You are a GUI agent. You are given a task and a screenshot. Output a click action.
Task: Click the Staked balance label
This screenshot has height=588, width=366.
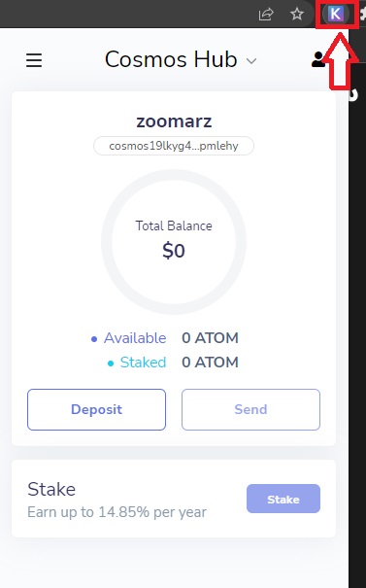(143, 363)
